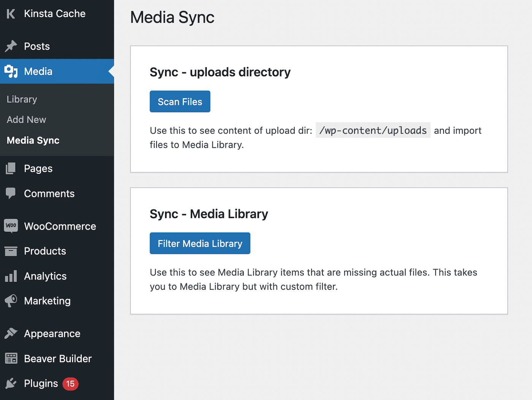Open the Media Sync menu entry
Image resolution: width=532 pixels, height=400 pixels.
[x=33, y=140]
